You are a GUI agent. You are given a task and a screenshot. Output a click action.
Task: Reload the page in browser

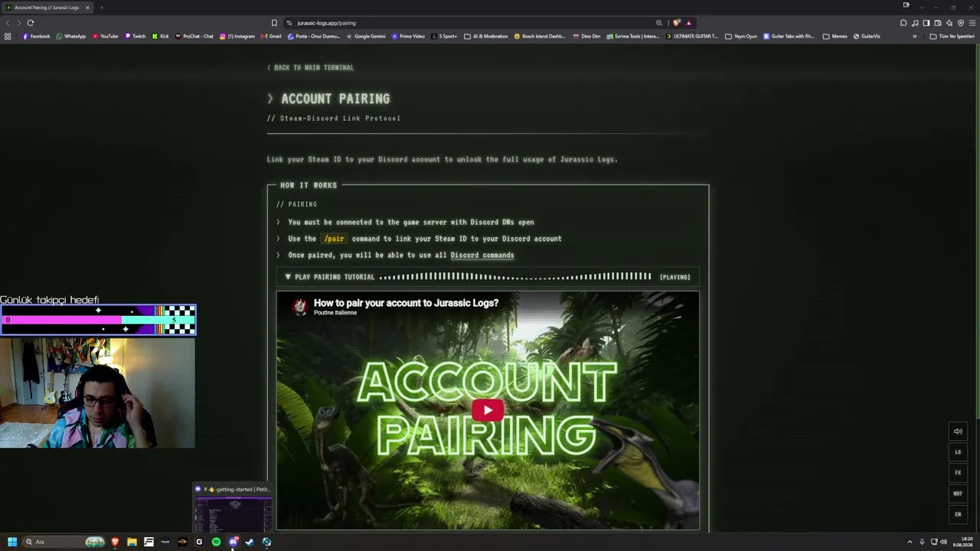tap(31, 23)
